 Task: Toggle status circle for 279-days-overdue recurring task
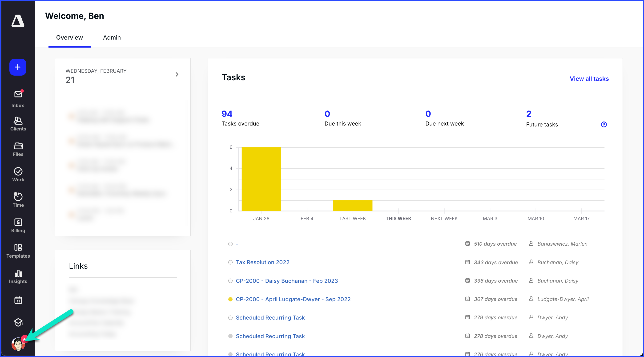click(230, 317)
